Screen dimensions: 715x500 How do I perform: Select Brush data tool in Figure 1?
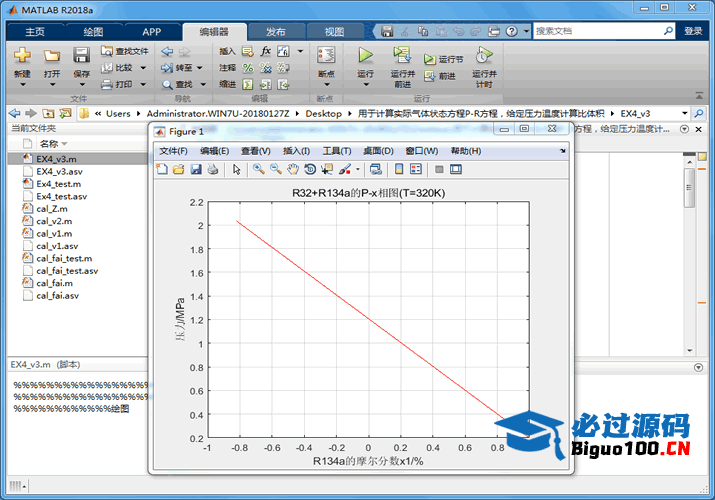[345, 169]
